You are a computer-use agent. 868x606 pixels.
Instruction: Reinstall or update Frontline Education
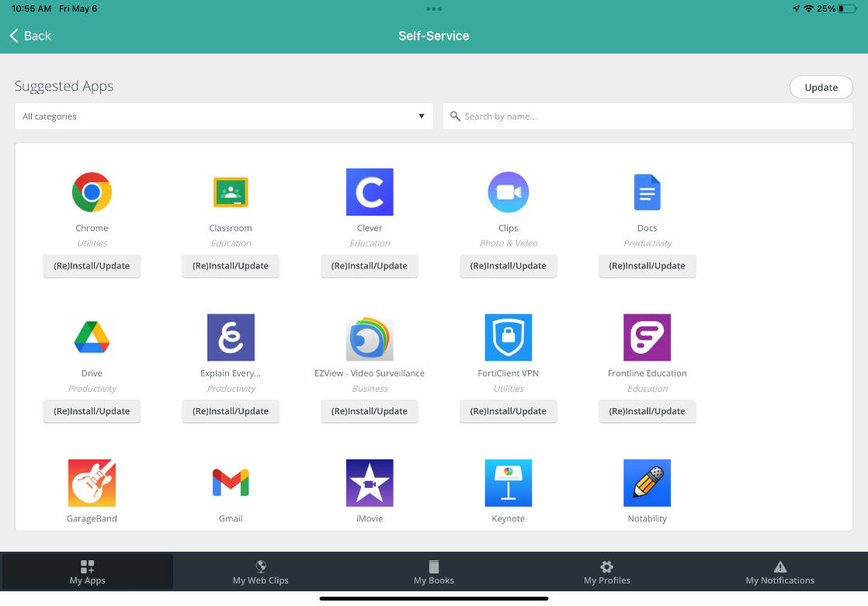648,411
